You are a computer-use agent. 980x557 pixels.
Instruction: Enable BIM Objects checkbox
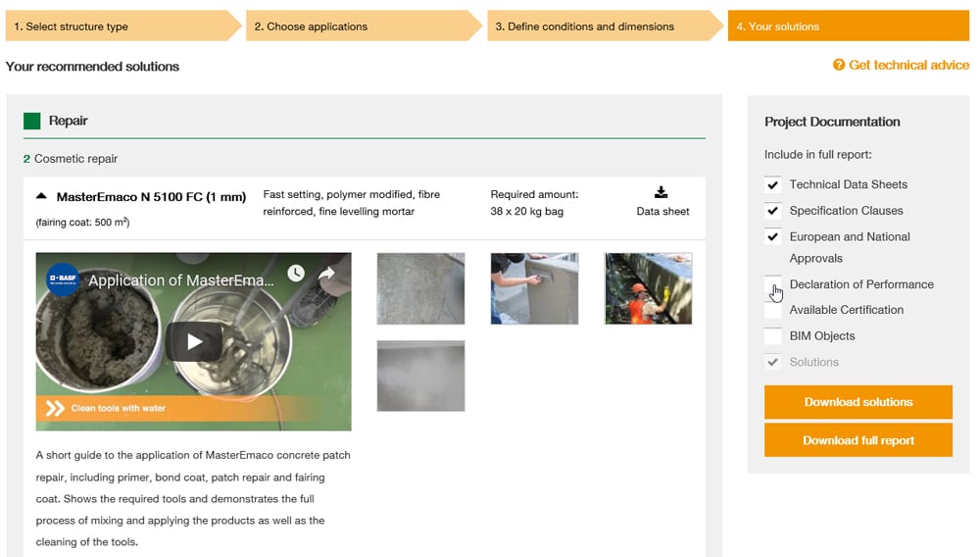[773, 336]
